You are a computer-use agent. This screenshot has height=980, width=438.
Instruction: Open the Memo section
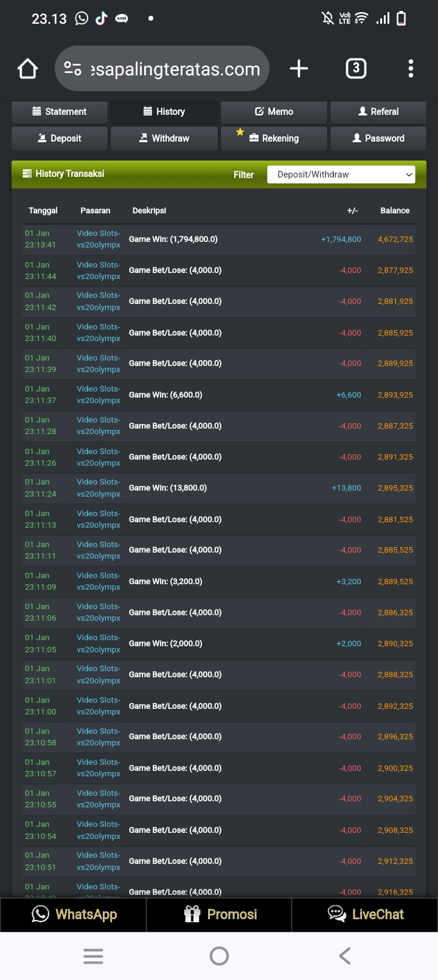(x=274, y=112)
